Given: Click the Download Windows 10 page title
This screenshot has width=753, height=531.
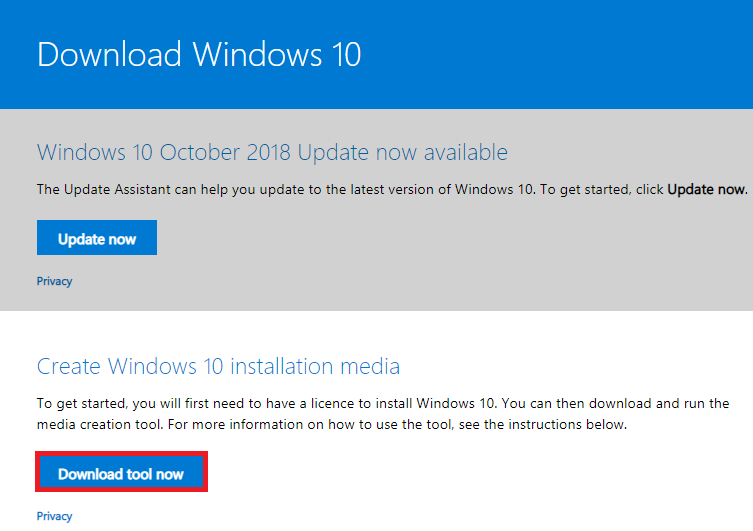Looking at the screenshot, I should [199, 54].
